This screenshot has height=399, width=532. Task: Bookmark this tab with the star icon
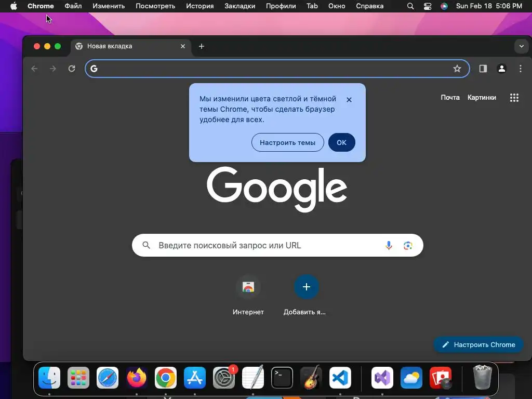coord(457,69)
